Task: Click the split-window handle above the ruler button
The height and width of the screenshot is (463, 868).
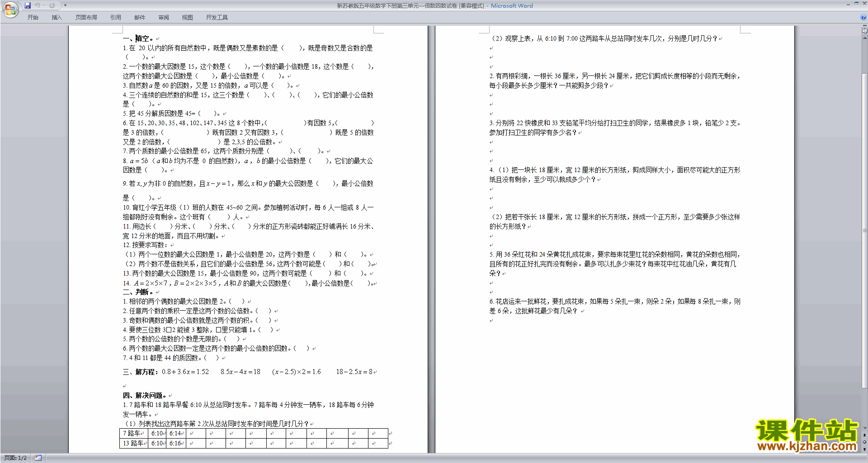Action: pyautogui.click(x=865, y=26)
